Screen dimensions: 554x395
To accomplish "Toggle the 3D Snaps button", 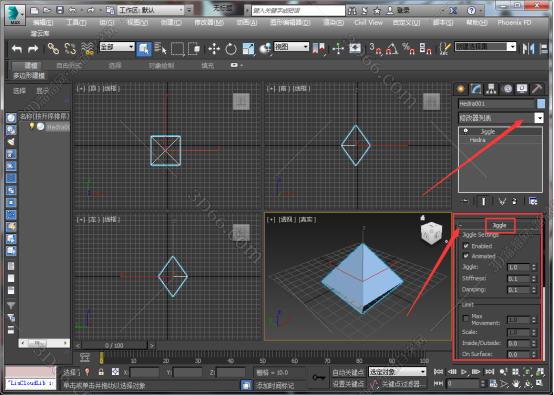I will point(376,49).
